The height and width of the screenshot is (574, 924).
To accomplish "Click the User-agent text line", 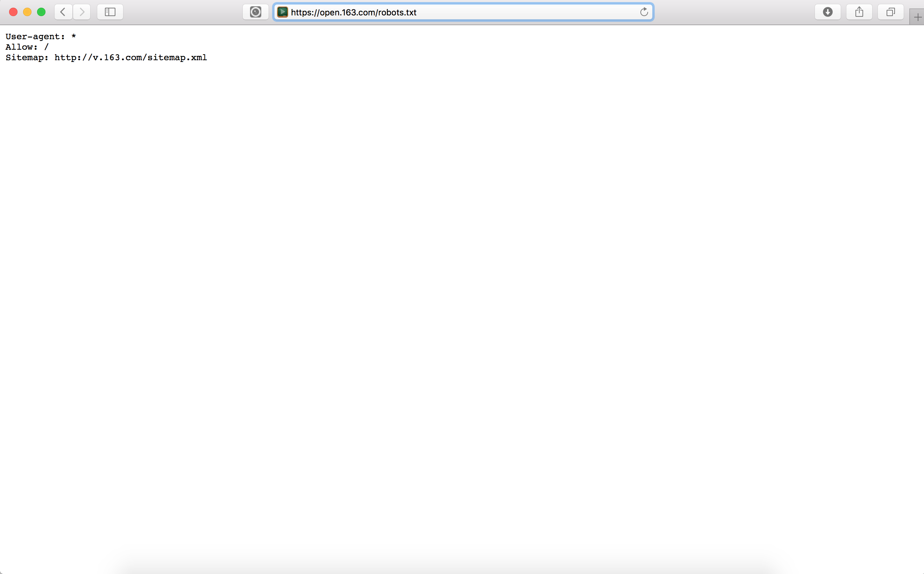I will (41, 36).
